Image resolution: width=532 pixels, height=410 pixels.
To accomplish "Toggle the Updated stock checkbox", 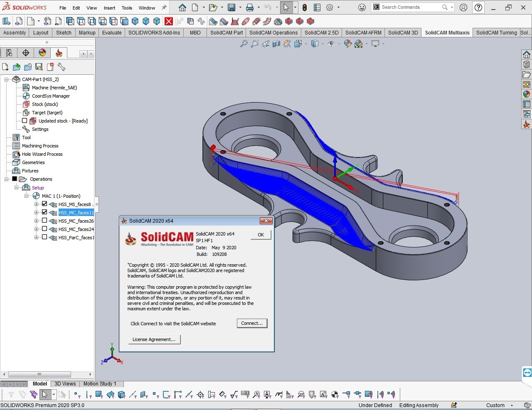I will tap(25, 121).
